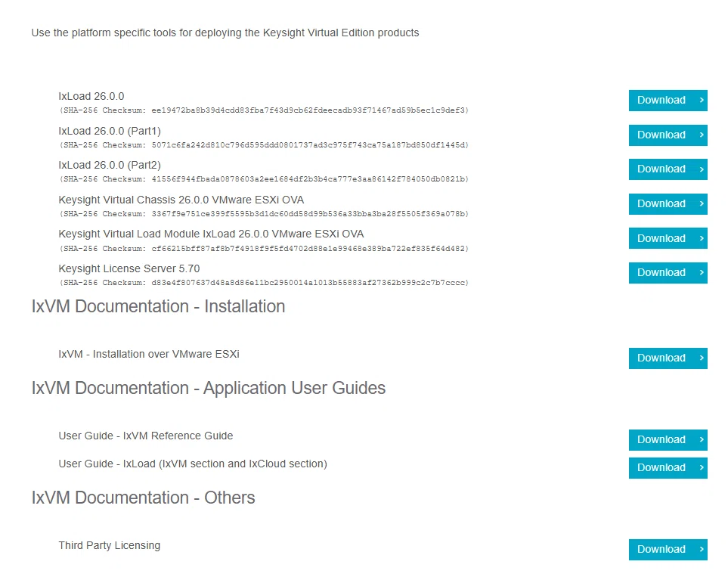Click the "Use the platform specific tools" intro sentence
728x580 pixels.
(225, 33)
